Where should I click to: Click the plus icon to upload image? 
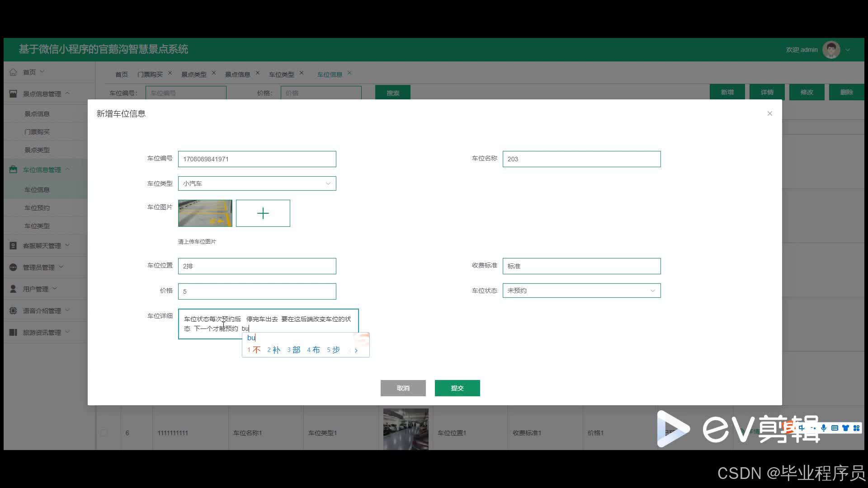tap(263, 213)
